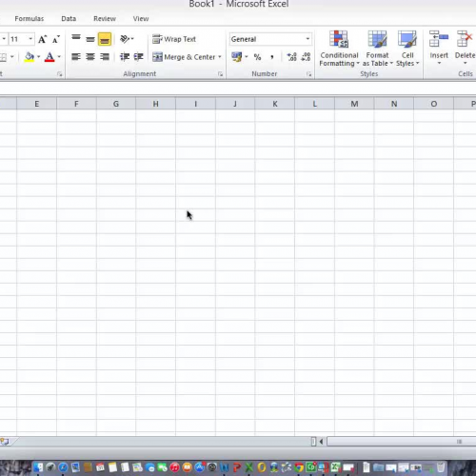Click the Decrease Indent icon
The height and width of the screenshot is (476, 476).
pos(125,57)
